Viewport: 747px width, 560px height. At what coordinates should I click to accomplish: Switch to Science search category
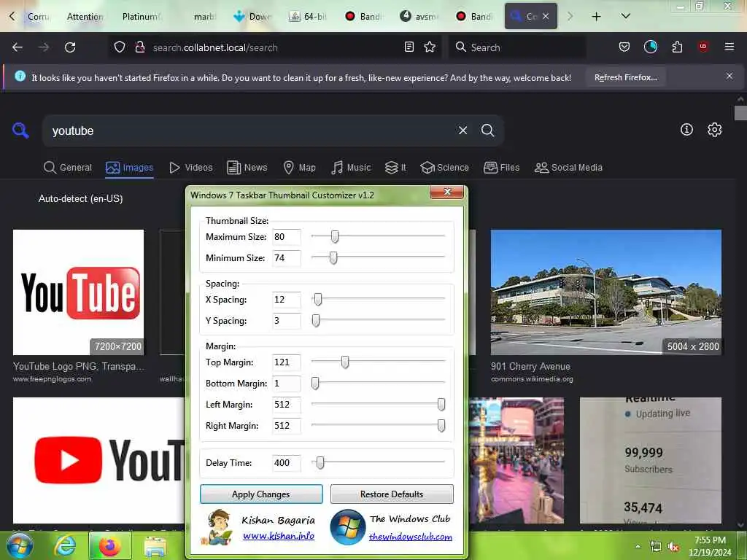pyautogui.click(x=444, y=168)
